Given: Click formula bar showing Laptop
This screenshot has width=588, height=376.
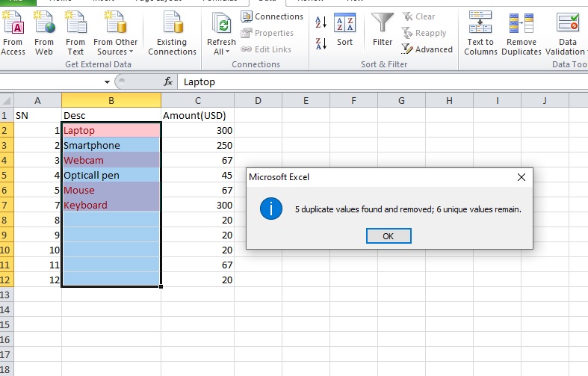Looking at the screenshot, I should pos(383,81).
